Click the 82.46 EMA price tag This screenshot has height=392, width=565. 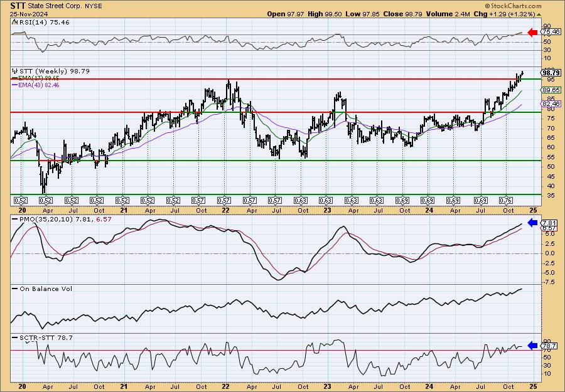pyautogui.click(x=551, y=103)
